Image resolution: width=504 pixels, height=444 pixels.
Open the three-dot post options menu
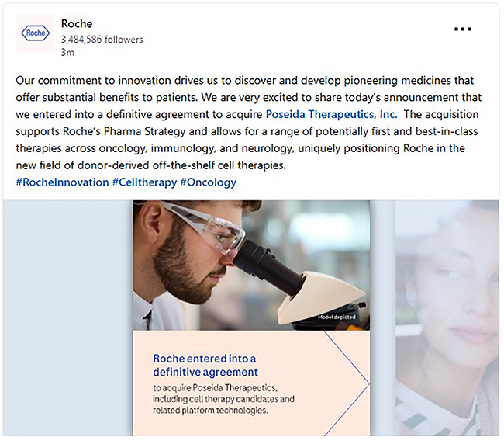pyautogui.click(x=463, y=29)
